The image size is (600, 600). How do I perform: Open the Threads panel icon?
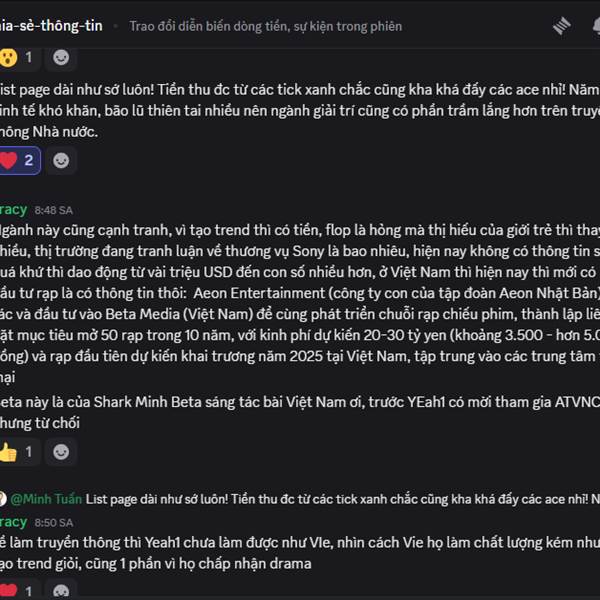(x=562, y=26)
